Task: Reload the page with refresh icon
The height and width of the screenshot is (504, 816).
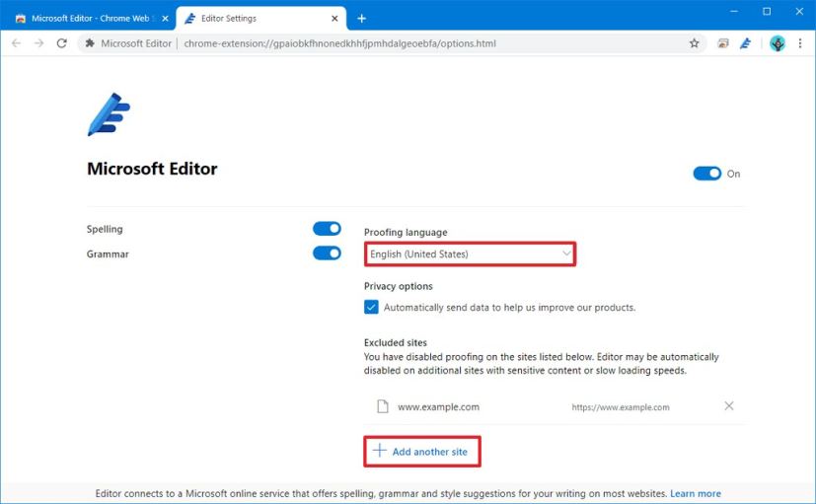Action: 62,43
